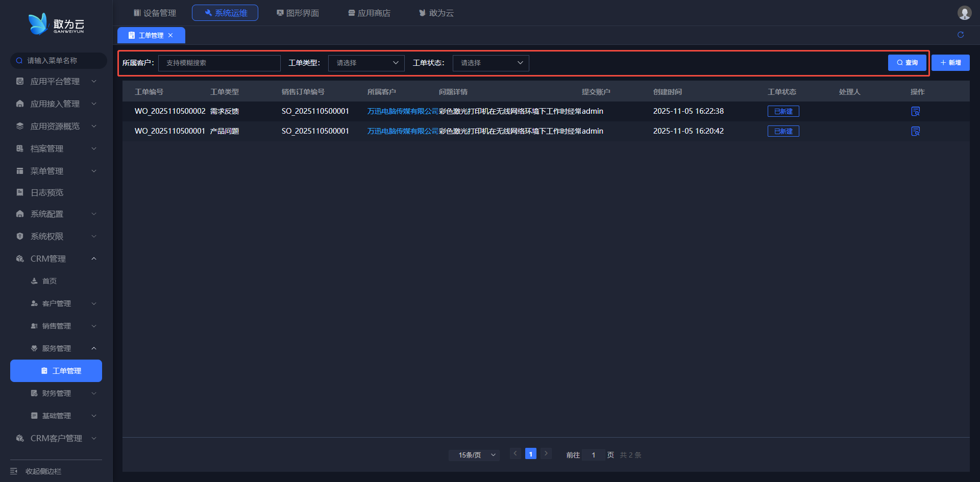Close the 工单管理 tab
Viewport: 980px width, 482px height.
pos(170,35)
